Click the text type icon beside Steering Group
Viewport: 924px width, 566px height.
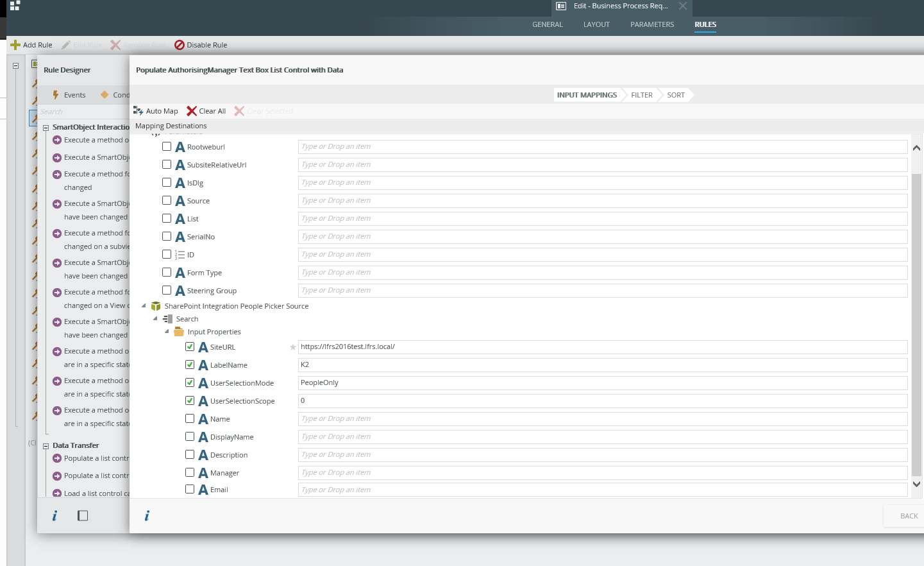(180, 291)
